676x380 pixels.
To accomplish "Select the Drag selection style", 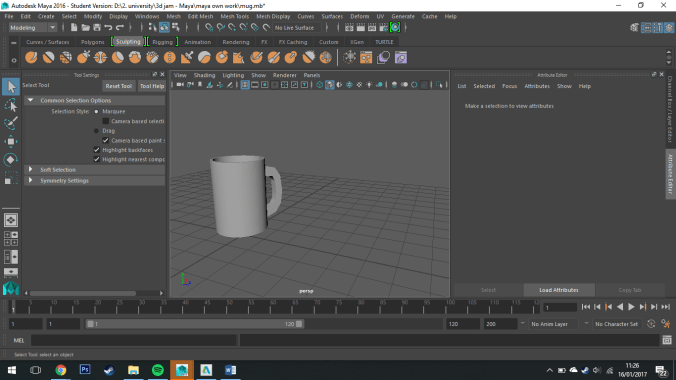I will (x=96, y=131).
